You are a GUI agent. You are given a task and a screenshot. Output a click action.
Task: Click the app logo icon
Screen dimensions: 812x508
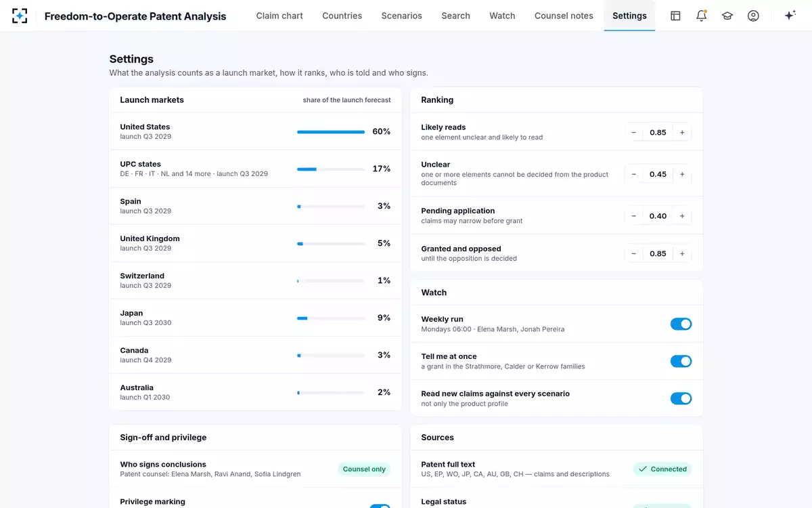(x=20, y=16)
